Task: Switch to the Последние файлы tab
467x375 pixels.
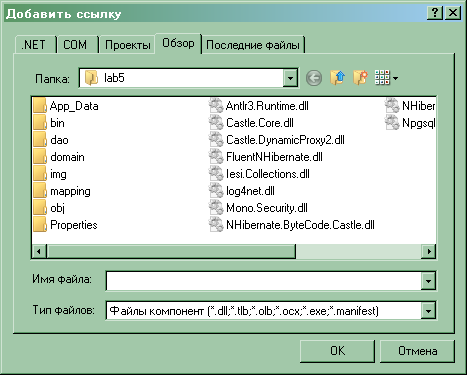Action: point(253,45)
